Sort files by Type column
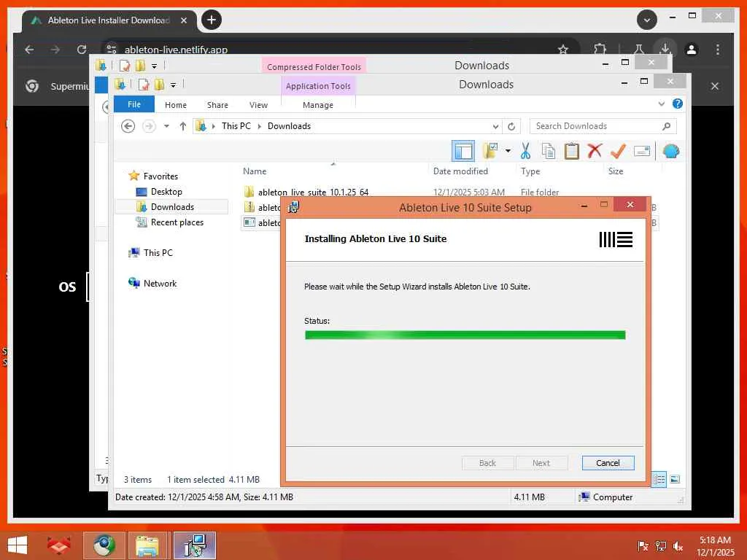Image resolution: width=747 pixels, height=560 pixels. 530,171
